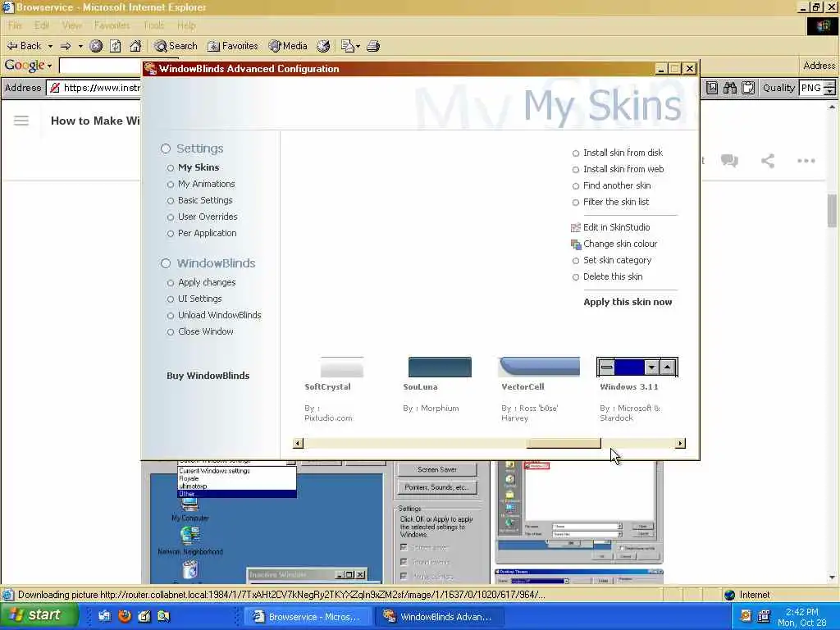Click the Home icon in IE toolbar

pos(135,46)
